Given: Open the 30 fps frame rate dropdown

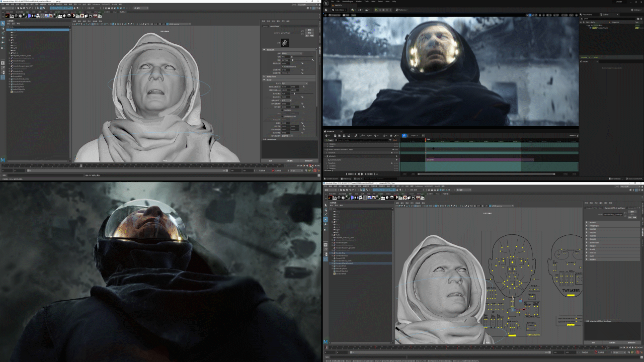Looking at the screenshot, I should (x=414, y=135).
